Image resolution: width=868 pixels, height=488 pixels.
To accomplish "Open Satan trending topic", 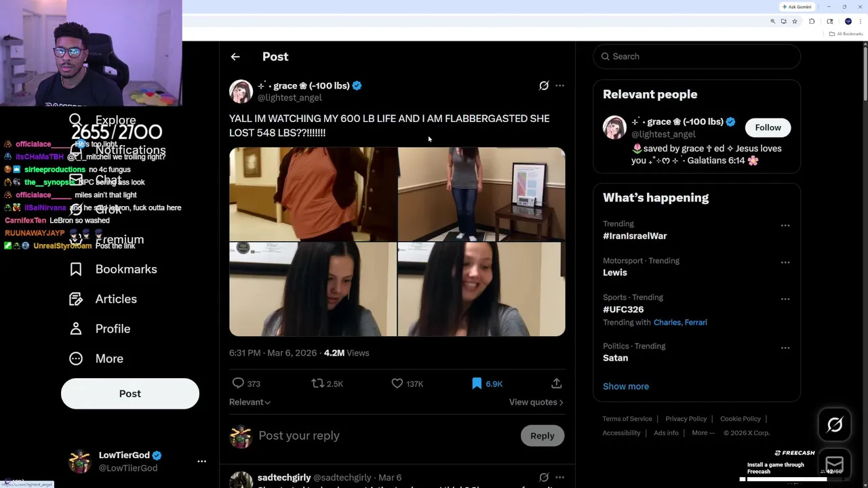I will 615,358.
